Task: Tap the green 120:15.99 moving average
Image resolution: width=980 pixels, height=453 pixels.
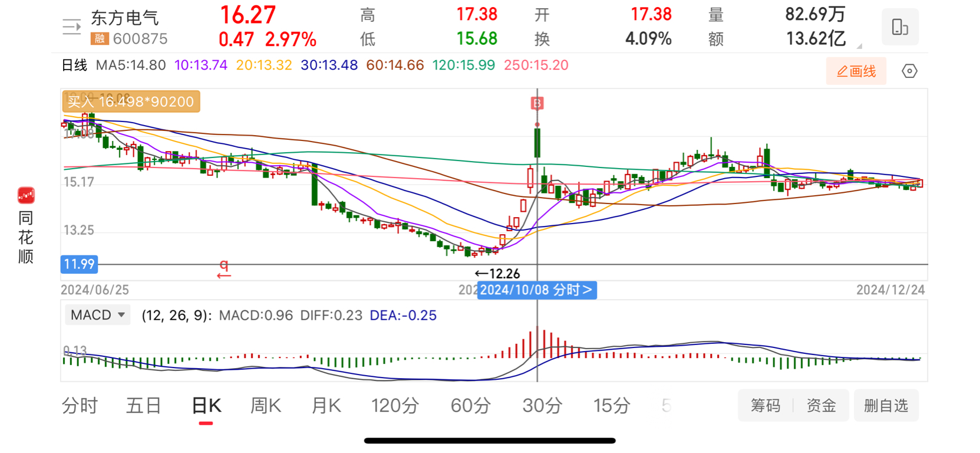Action: 464,65
